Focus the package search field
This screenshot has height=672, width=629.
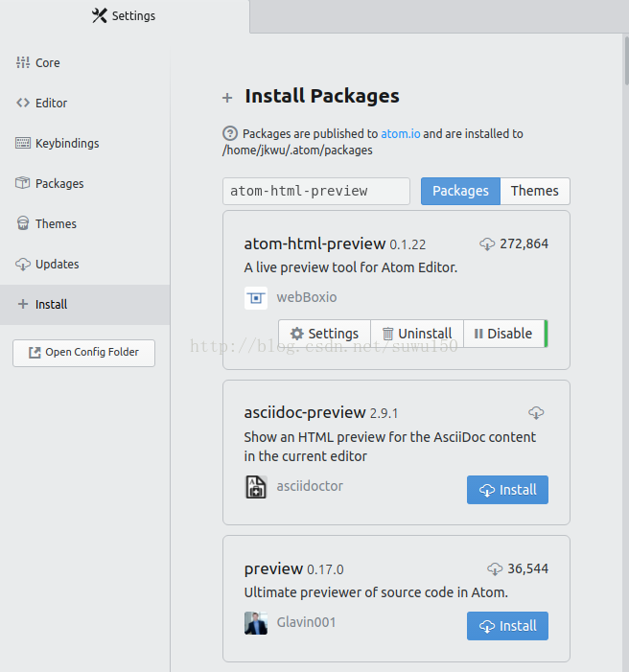pyautogui.click(x=316, y=191)
